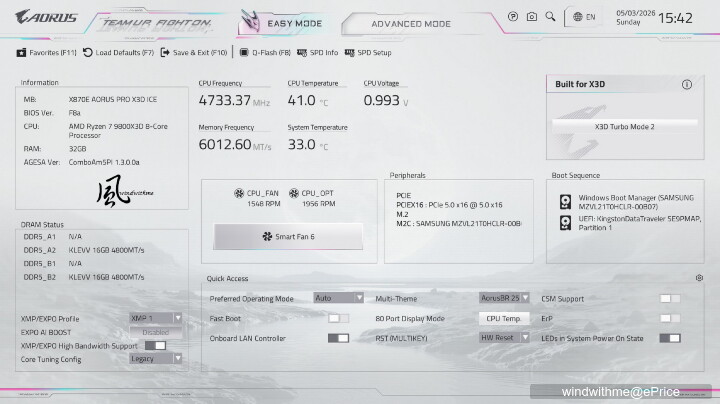Toggle LEDs in System Power On State

[670, 338]
